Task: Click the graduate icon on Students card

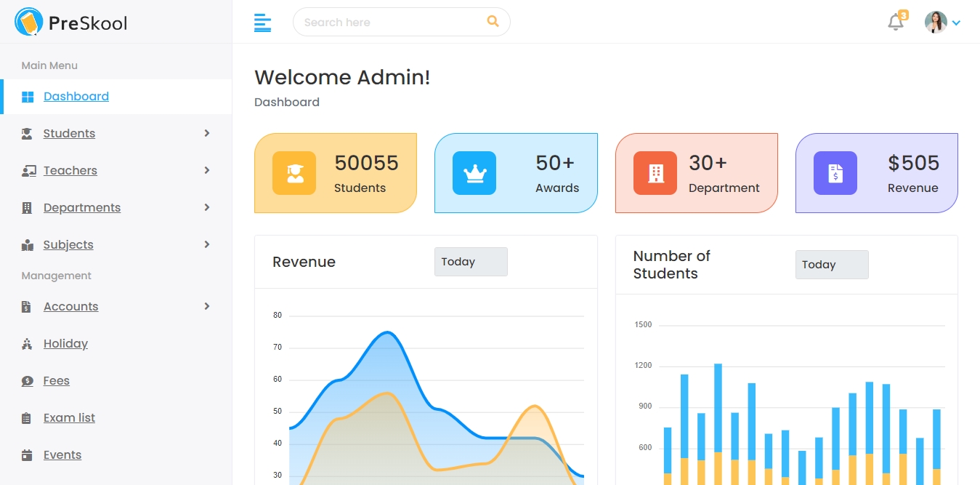Action: point(294,173)
